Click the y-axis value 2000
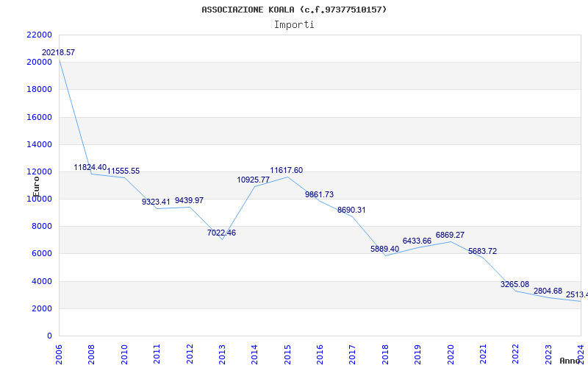This screenshot has height=368, width=588. point(42,308)
